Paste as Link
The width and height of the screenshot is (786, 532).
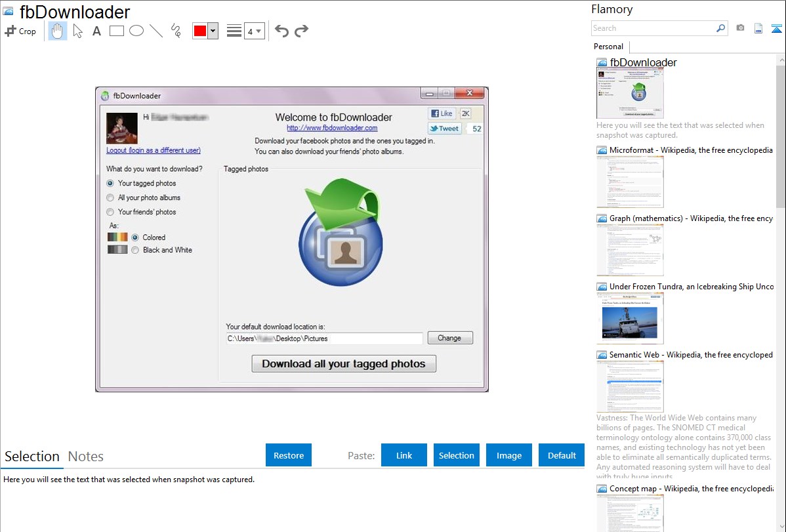click(404, 455)
